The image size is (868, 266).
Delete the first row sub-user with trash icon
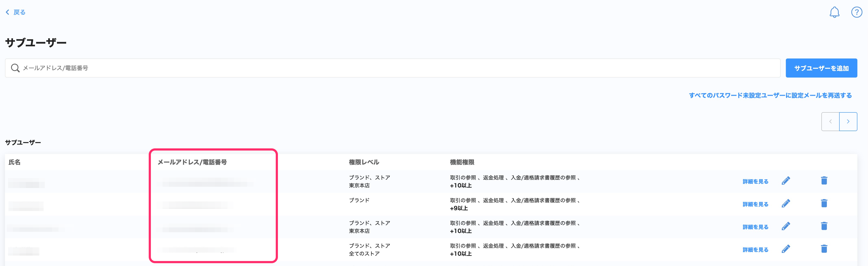tap(824, 181)
